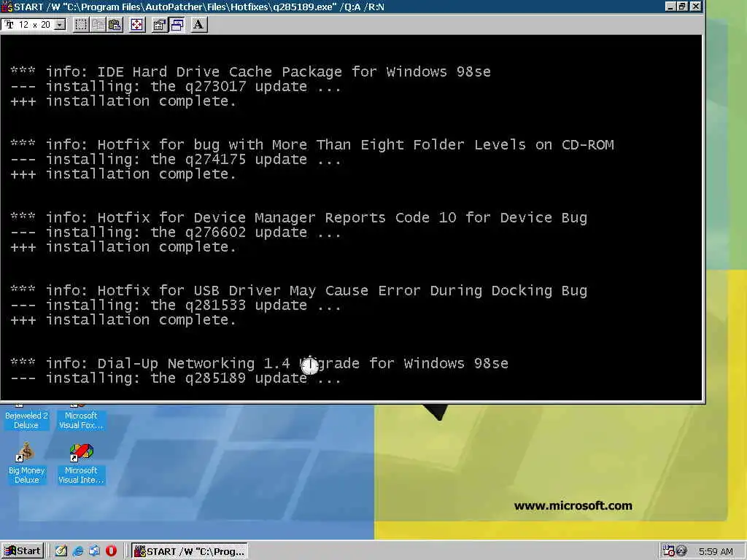Maximize the MS-DOS console window
Image resolution: width=747 pixels, height=560 pixels.
[682, 7]
